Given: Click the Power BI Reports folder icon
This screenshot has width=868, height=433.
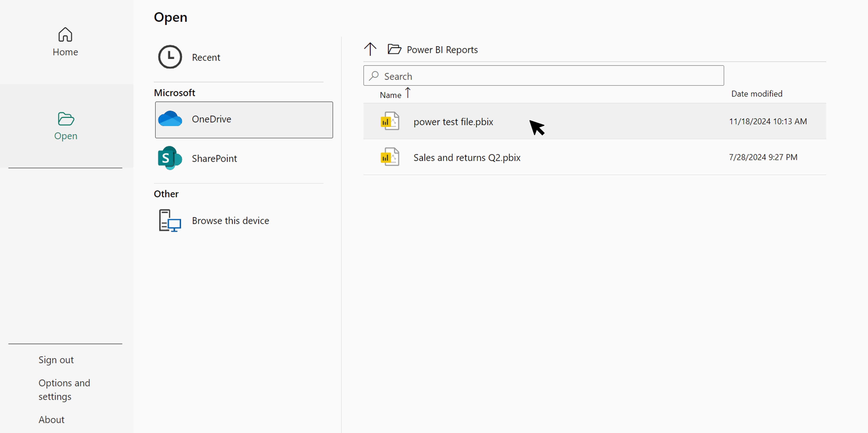Looking at the screenshot, I should click(x=394, y=49).
